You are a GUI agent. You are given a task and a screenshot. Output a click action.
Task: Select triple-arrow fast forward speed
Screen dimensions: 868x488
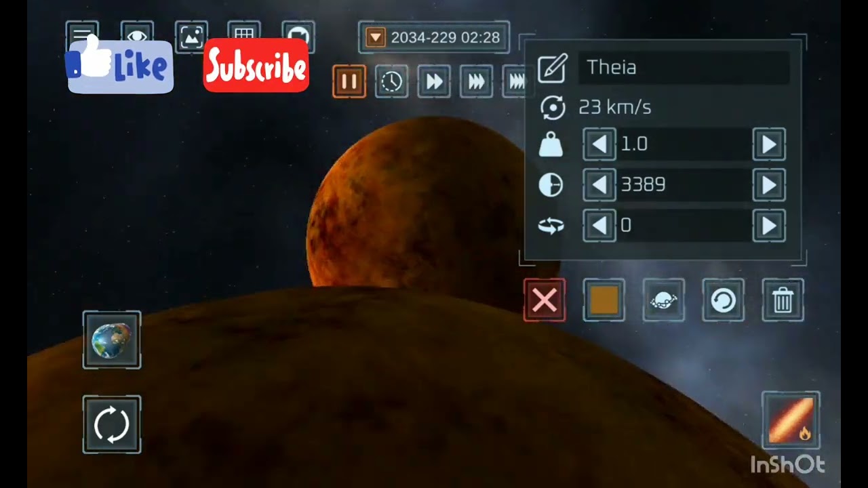pos(477,82)
